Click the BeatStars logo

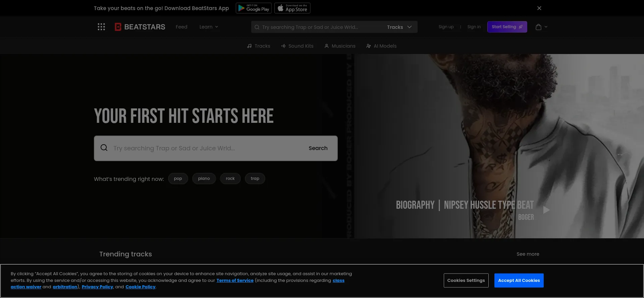point(140,27)
